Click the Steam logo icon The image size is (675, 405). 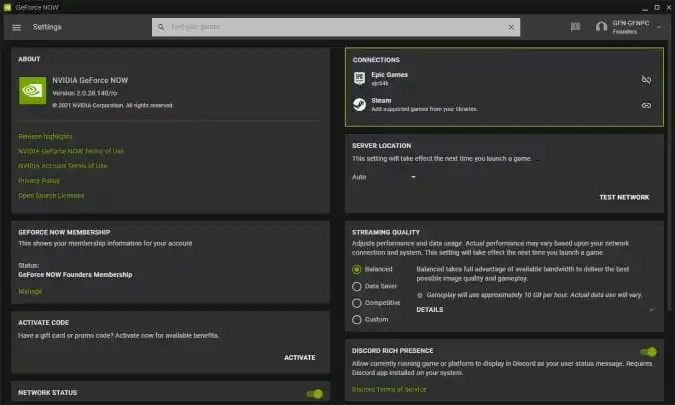(x=359, y=104)
